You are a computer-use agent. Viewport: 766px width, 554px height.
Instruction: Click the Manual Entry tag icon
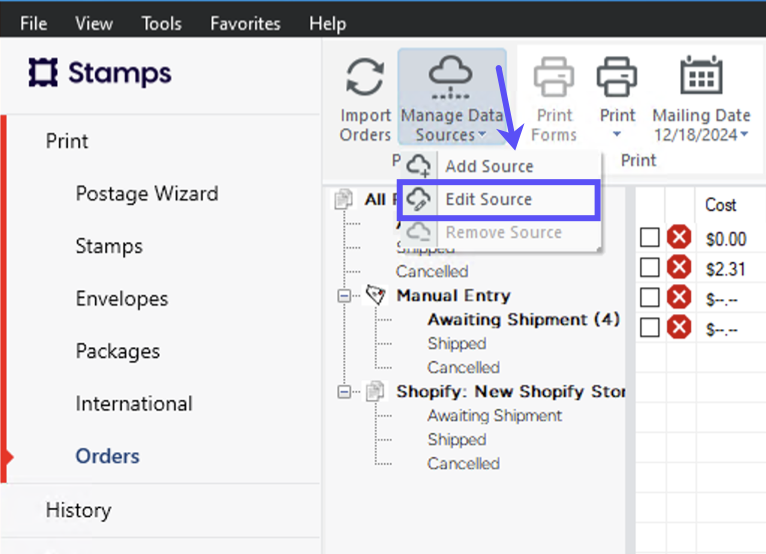(x=376, y=295)
